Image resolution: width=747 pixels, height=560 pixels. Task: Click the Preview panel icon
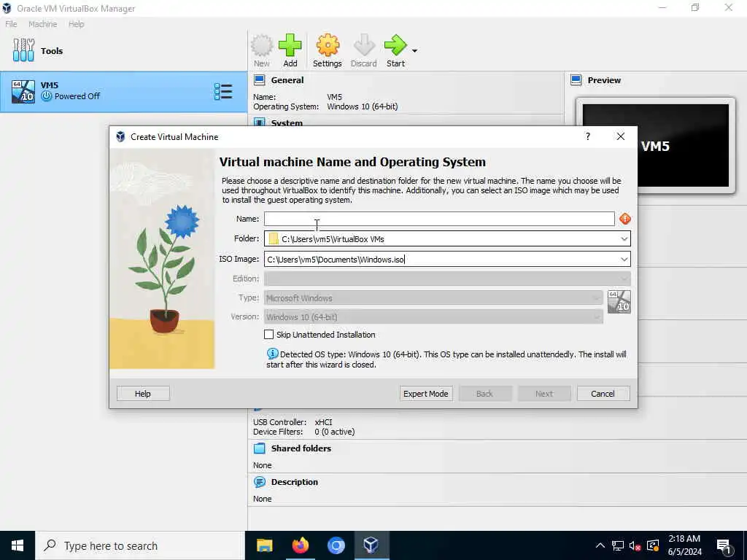click(x=576, y=80)
